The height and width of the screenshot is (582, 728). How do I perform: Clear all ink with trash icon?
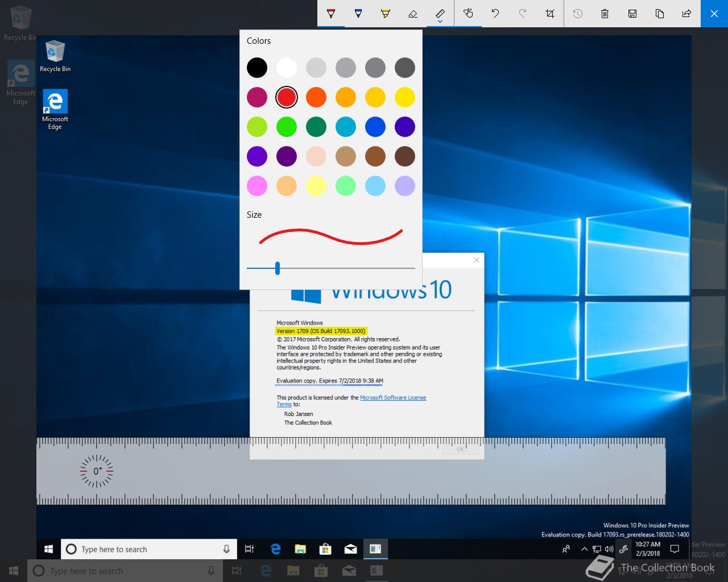point(605,14)
